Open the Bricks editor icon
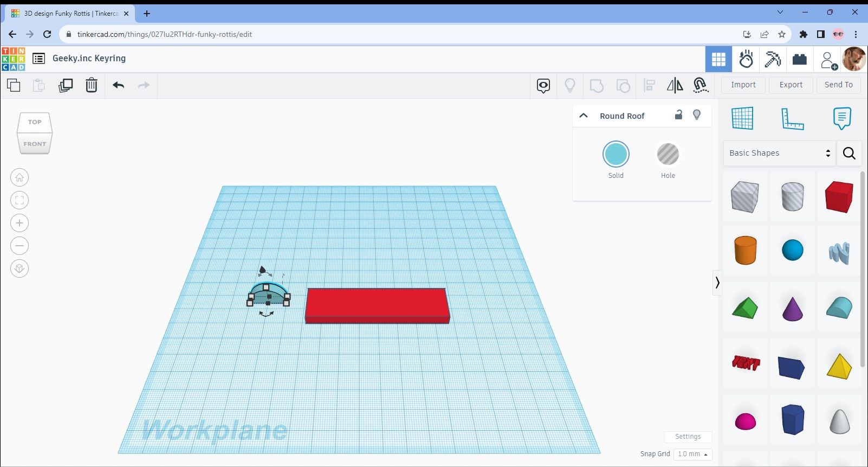The height and width of the screenshot is (467, 868). (x=800, y=59)
